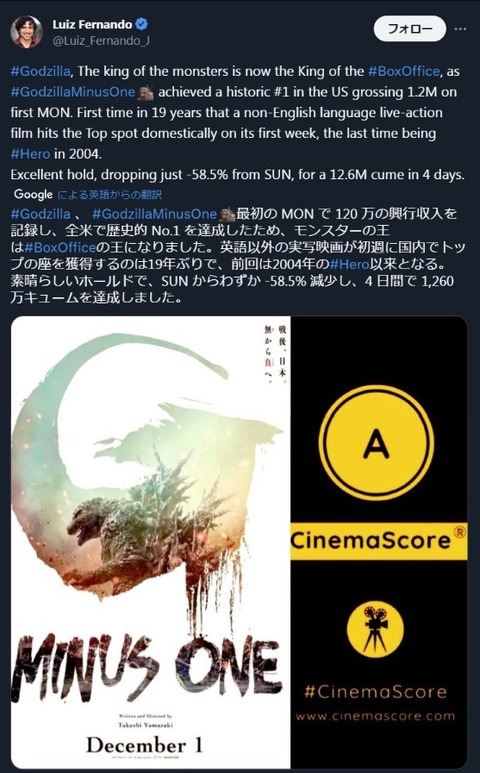Click the フォロー follow button
This screenshot has height=773, width=480.
click(x=410, y=29)
